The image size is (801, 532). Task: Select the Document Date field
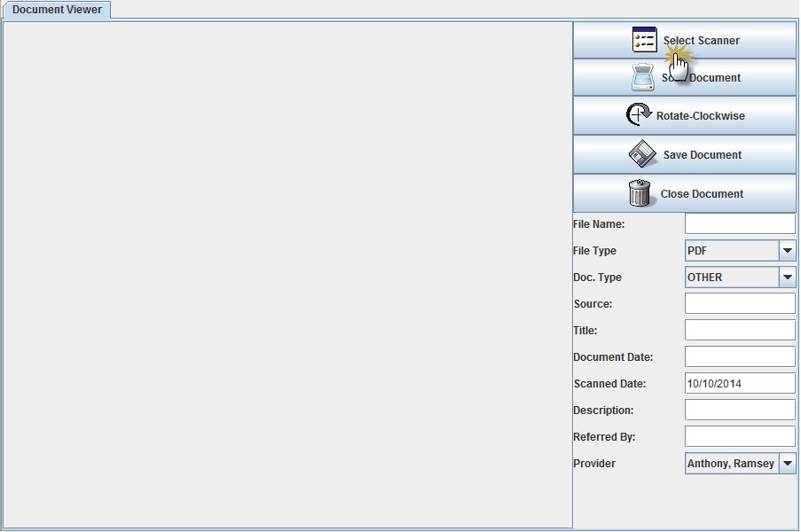740,357
